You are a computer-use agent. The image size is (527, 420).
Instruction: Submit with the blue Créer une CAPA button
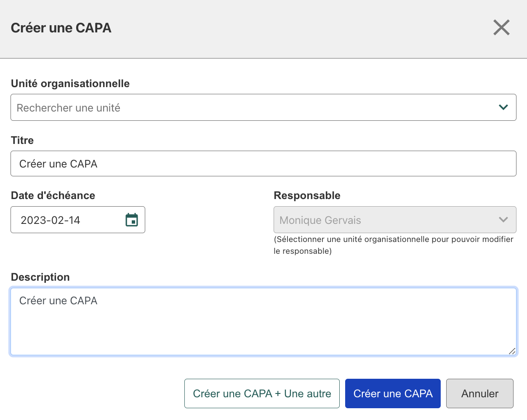[x=393, y=393]
